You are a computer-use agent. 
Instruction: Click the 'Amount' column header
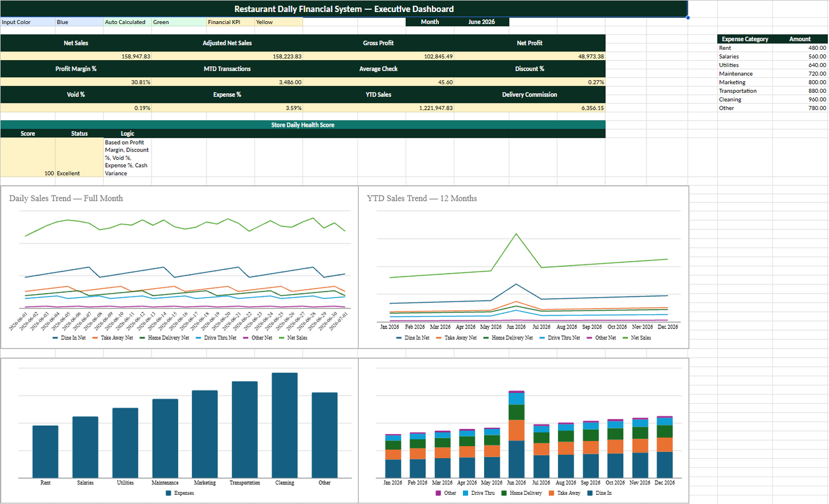tap(800, 39)
